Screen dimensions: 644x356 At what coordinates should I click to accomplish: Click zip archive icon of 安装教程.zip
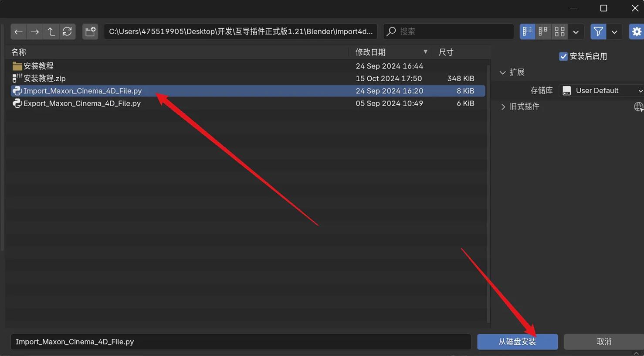17,79
